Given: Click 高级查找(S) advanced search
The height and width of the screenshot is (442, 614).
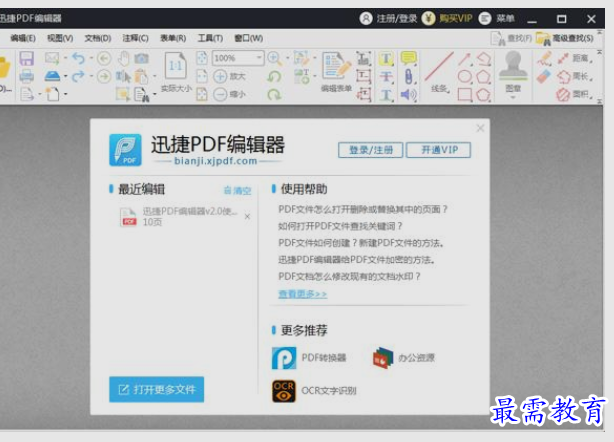Looking at the screenshot, I should pyautogui.click(x=565, y=38).
